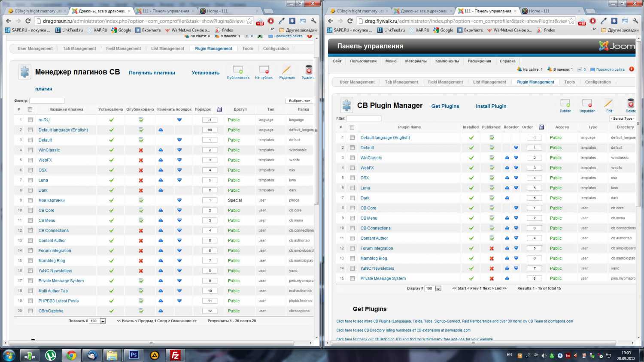Toggle published red X for Forum integration, right window

pos(492,248)
